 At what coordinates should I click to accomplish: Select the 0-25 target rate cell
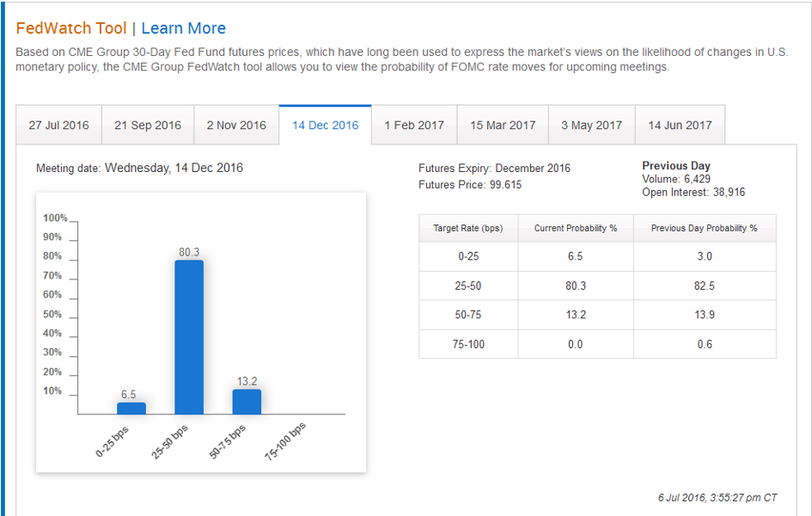(468, 256)
